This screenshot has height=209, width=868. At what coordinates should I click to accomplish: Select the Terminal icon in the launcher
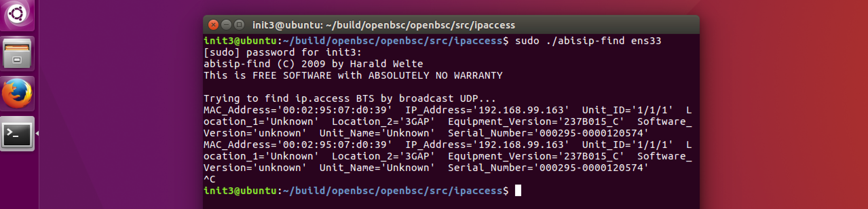pyautogui.click(x=17, y=134)
